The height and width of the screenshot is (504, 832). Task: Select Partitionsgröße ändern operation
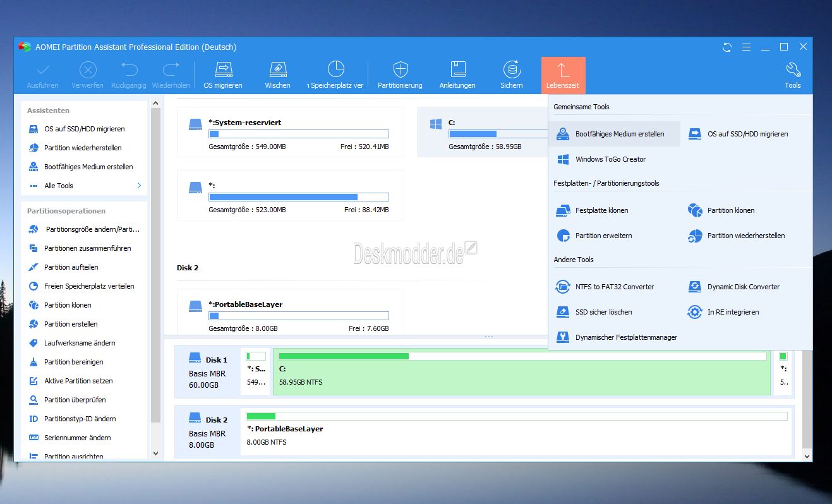[84, 229]
